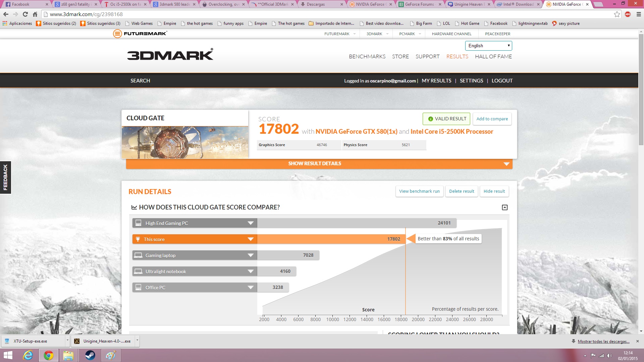Collapse the score comparison section icon

pyautogui.click(x=504, y=207)
